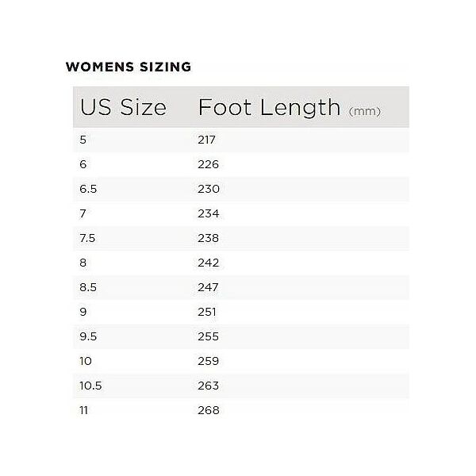Click the 247 foot length value
This screenshot has height=476, width=476.
(208, 287)
